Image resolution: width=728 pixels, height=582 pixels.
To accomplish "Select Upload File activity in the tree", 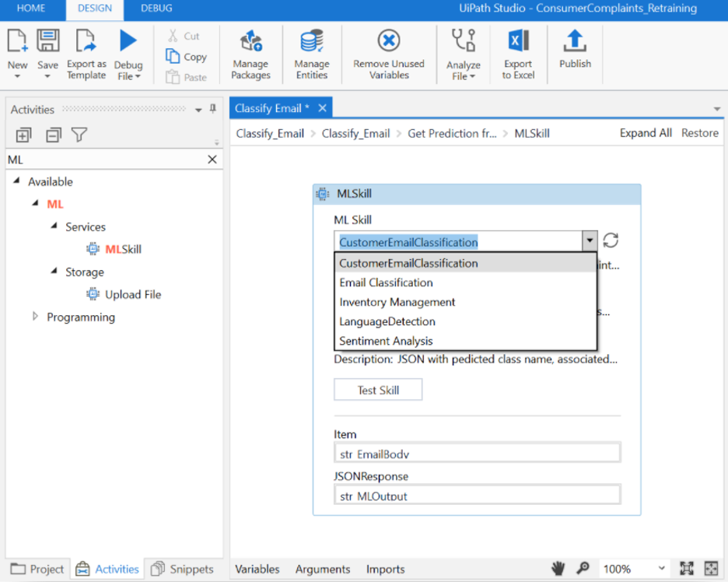I will 124,294.
